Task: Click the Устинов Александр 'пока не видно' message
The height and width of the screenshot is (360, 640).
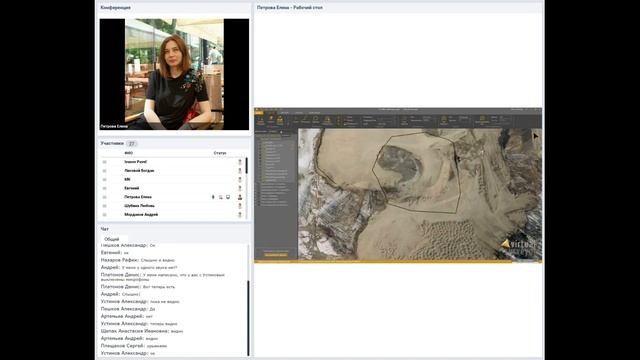Action: 140,302
